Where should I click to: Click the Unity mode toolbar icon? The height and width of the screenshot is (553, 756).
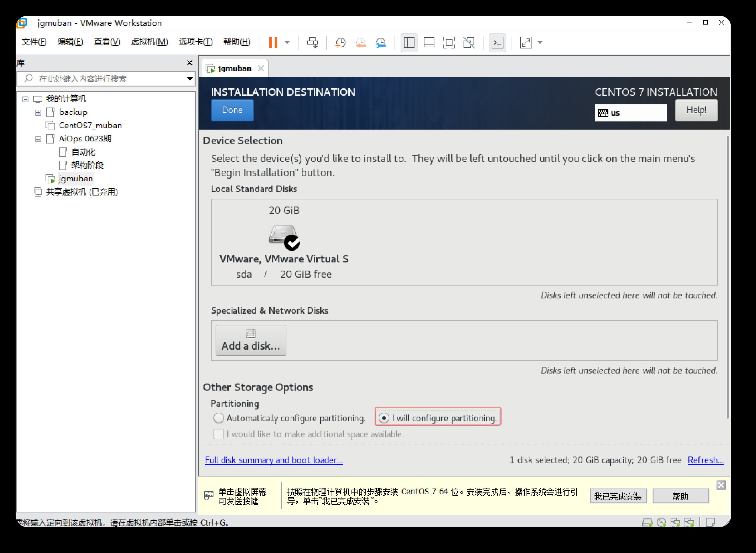pos(469,42)
